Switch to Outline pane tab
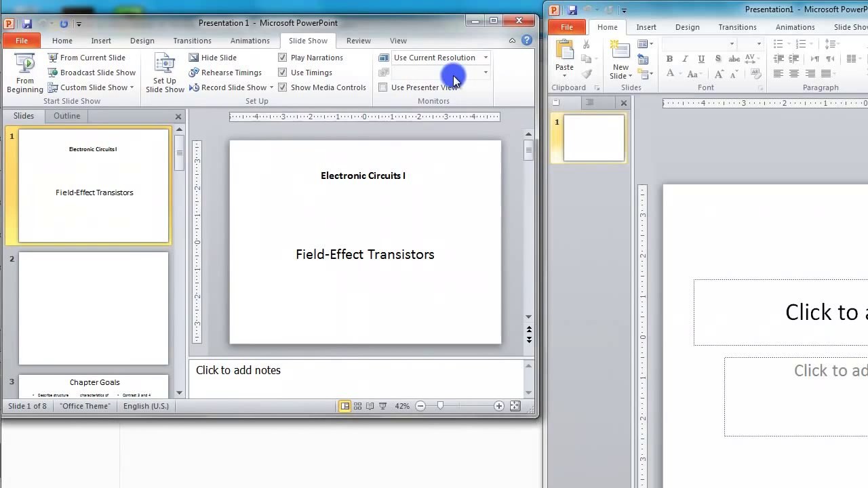Screen dimensions: 868x488 point(66,116)
